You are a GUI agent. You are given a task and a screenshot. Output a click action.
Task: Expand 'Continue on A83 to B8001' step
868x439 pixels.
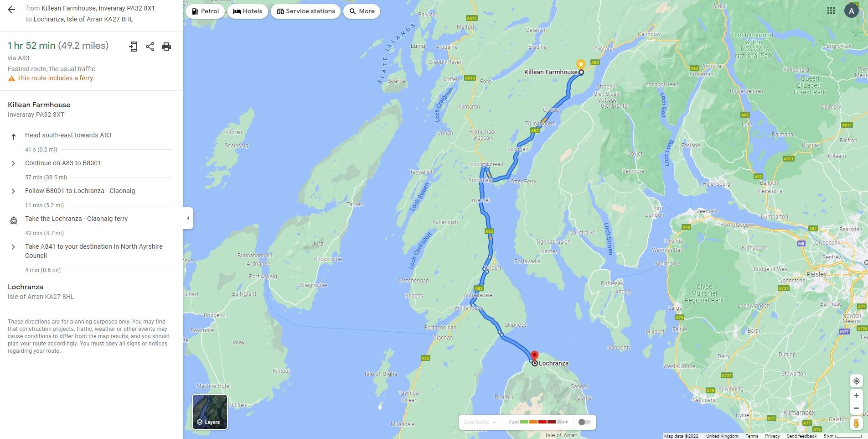pyautogui.click(x=90, y=163)
